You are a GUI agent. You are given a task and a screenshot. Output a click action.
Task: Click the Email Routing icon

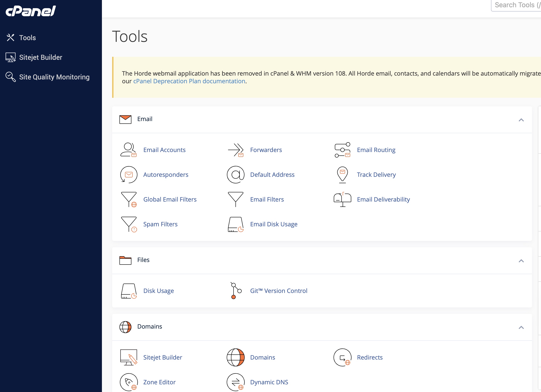(342, 150)
